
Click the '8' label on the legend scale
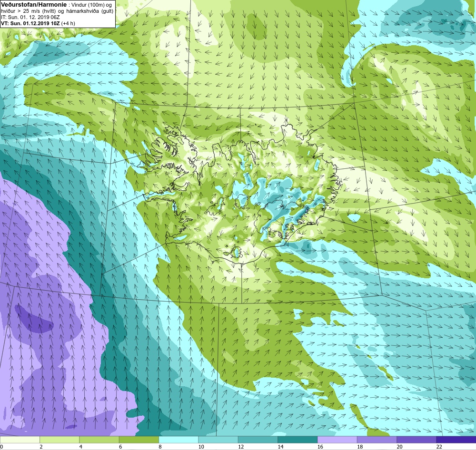160,446
